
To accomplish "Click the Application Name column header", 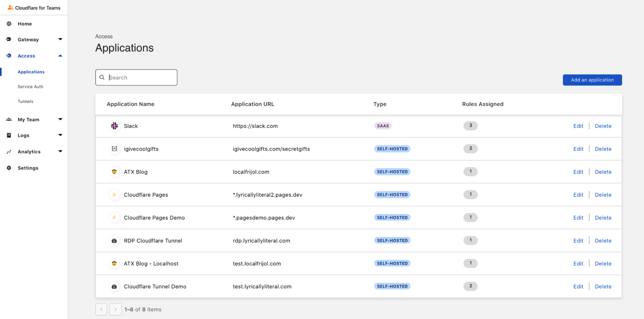I will click(x=130, y=104).
